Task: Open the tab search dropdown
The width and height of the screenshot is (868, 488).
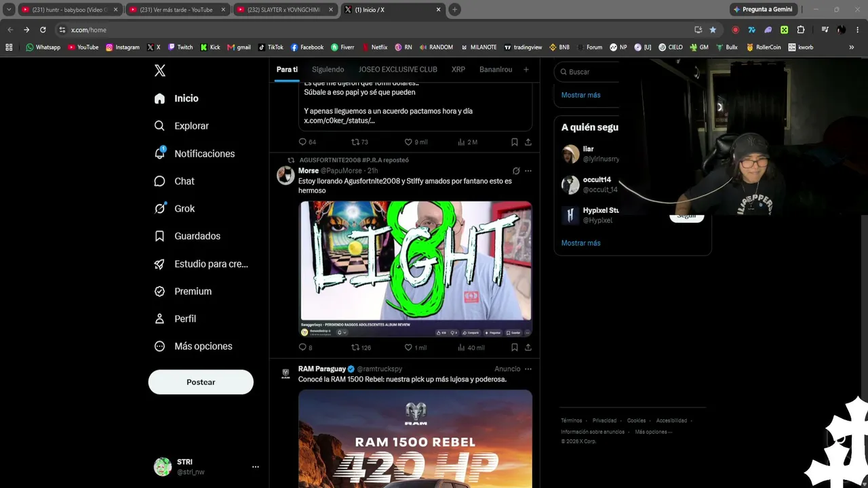Action: pyautogui.click(x=9, y=9)
